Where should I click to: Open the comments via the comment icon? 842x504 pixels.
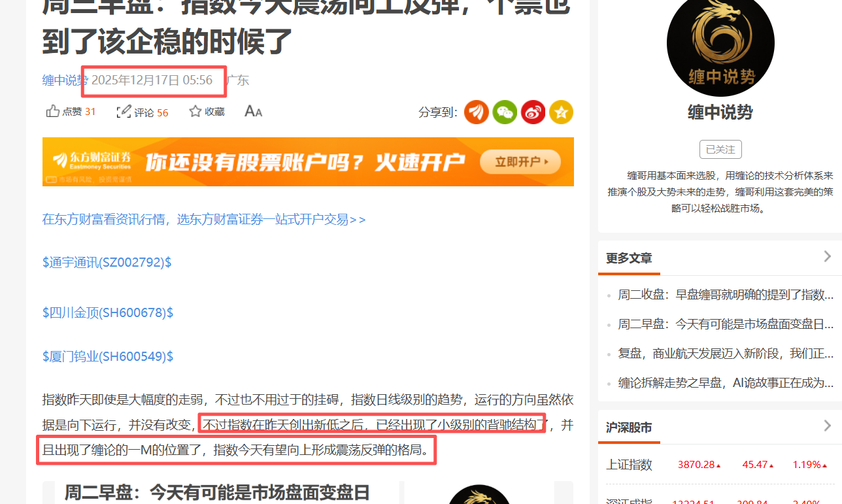pyautogui.click(x=124, y=112)
